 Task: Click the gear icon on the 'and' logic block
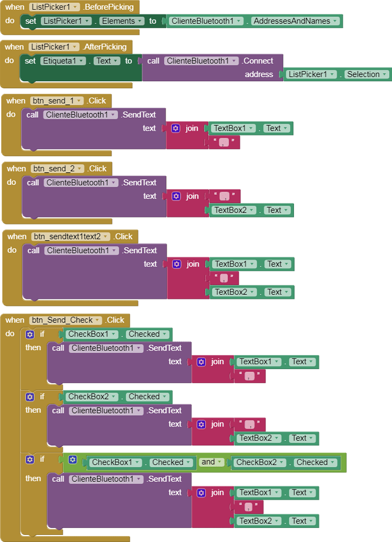click(73, 460)
